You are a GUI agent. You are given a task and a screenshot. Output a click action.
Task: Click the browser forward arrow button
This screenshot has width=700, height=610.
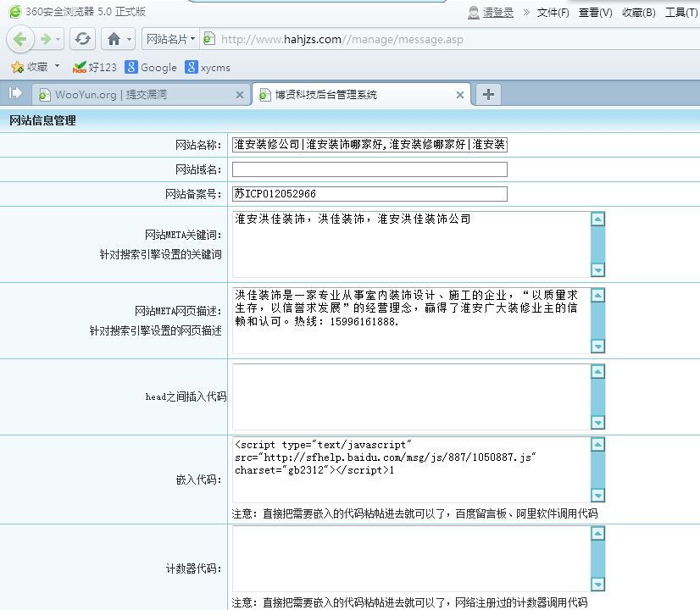coord(45,39)
